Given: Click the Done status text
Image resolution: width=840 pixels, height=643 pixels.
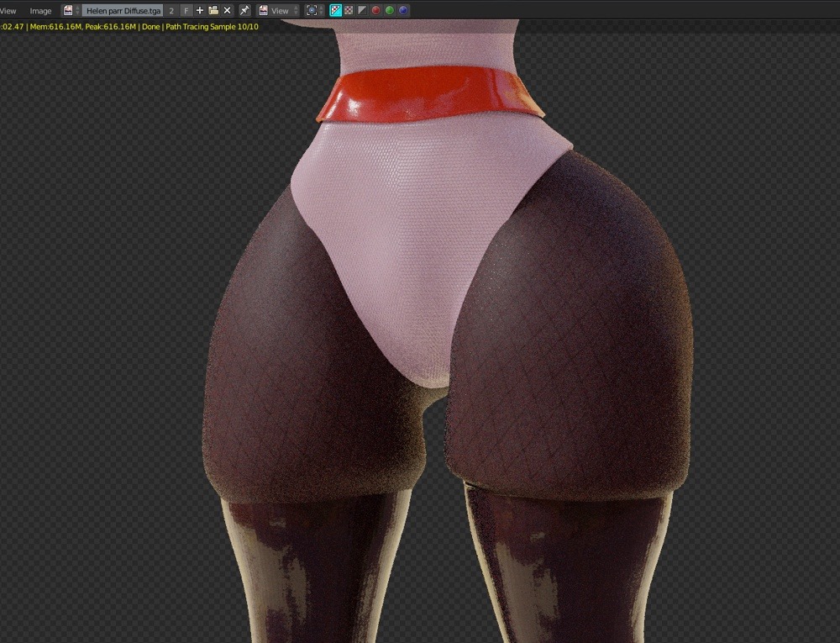Looking at the screenshot, I should (x=151, y=27).
